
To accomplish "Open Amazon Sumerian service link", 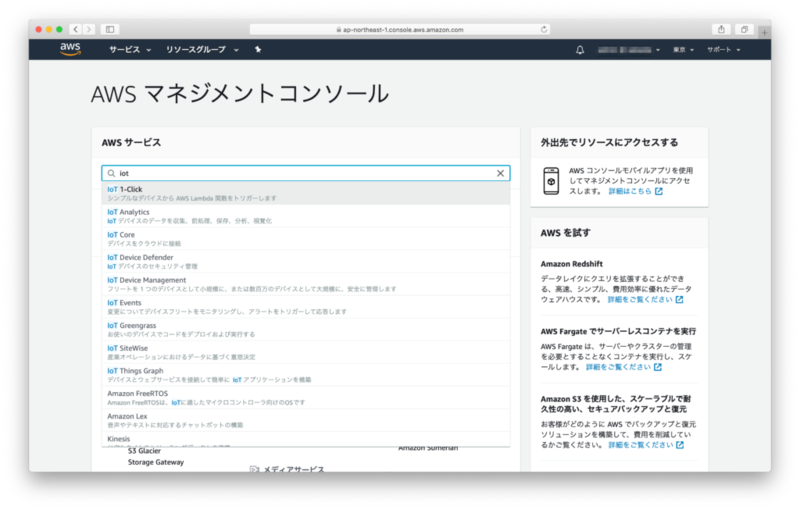I will pos(428,449).
